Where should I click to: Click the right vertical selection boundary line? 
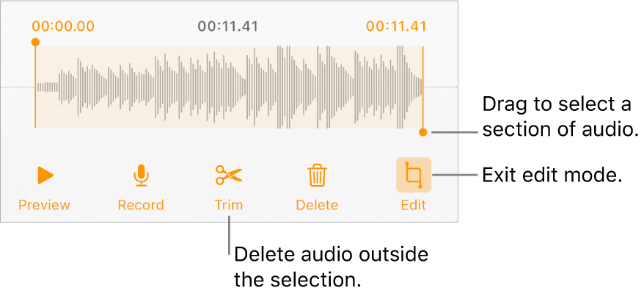click(423, 88)
